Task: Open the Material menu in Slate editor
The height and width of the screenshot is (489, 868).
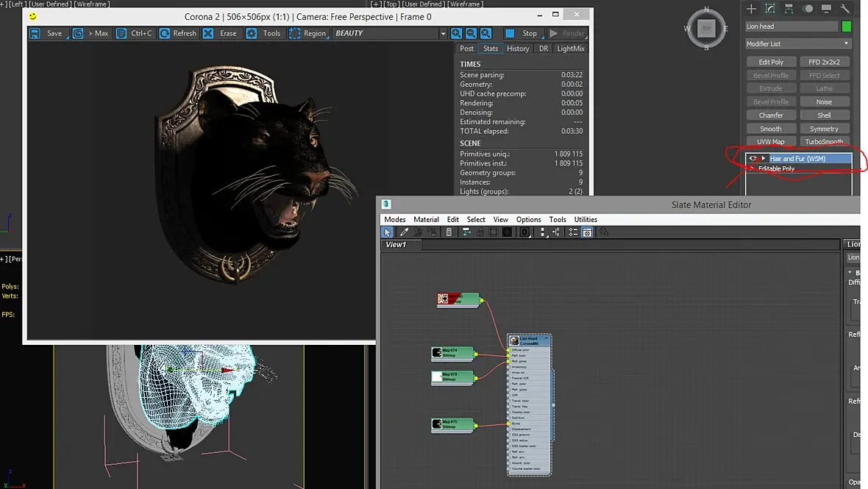Action: [426, 220]
